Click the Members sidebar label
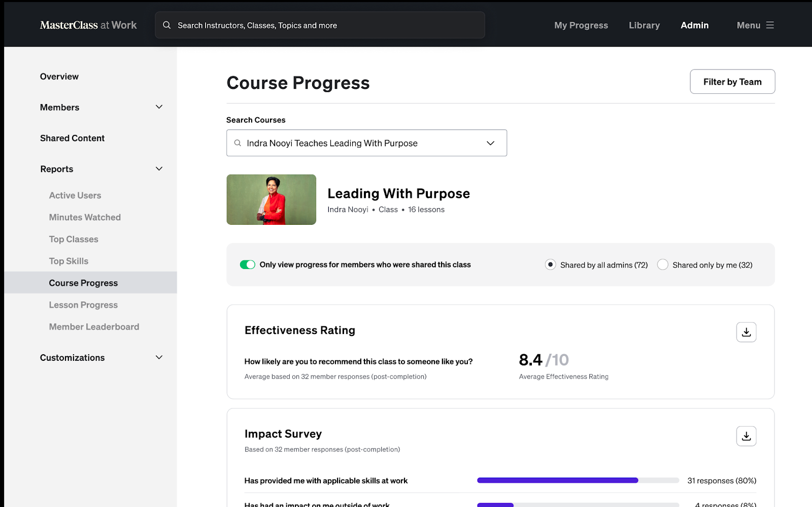The height and width of the screenshot is (507, 812). [x=59, y=108]
